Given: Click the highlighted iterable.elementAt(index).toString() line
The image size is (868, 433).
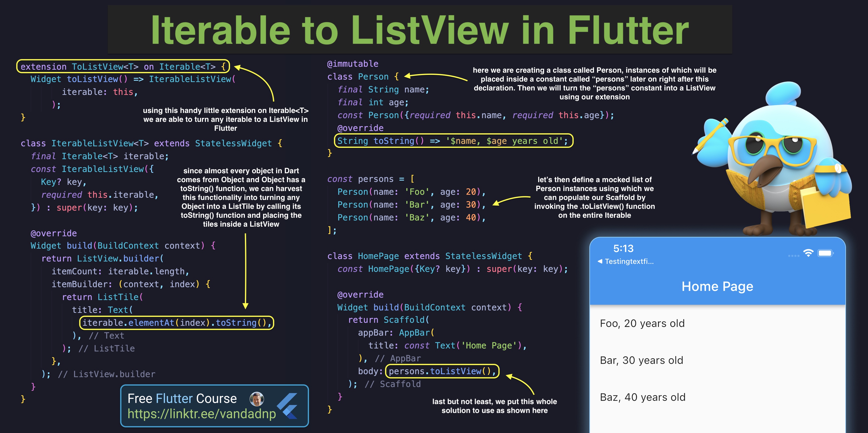Looking at the screenshot, I should (x=177, y=323).
